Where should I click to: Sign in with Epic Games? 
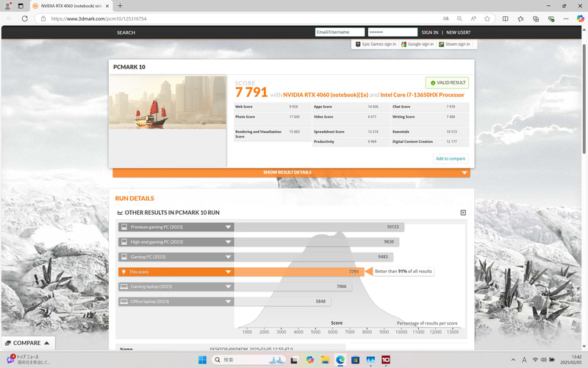(376, 44)
